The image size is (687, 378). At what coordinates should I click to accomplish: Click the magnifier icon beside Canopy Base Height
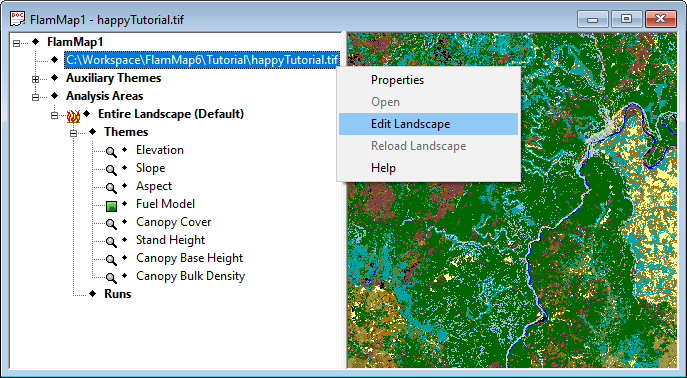111,259
